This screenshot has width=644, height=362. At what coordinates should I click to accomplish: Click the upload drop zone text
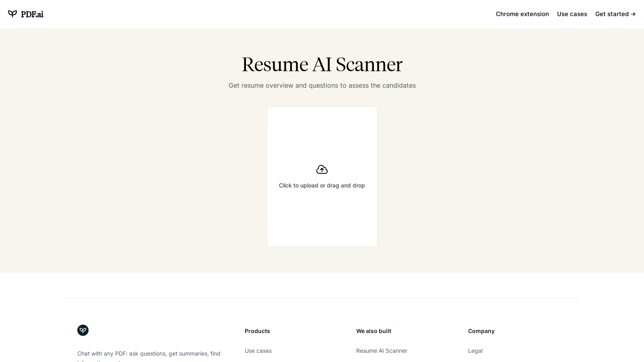(x=322, y=185)
